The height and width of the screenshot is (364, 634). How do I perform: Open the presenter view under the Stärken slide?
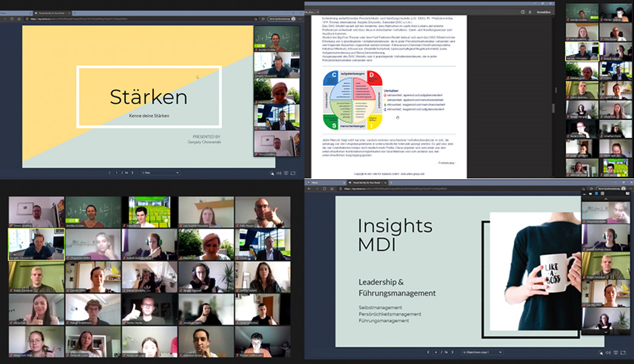click(286, 173)
